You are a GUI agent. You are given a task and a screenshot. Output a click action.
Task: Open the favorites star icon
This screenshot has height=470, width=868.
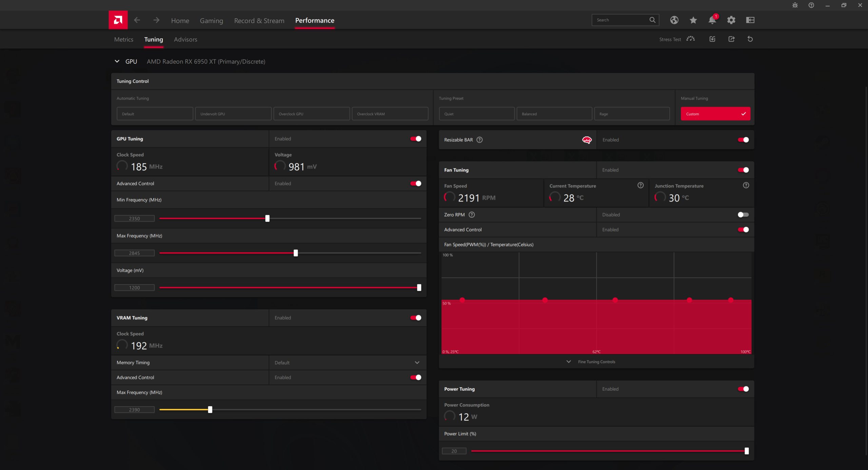693,20
